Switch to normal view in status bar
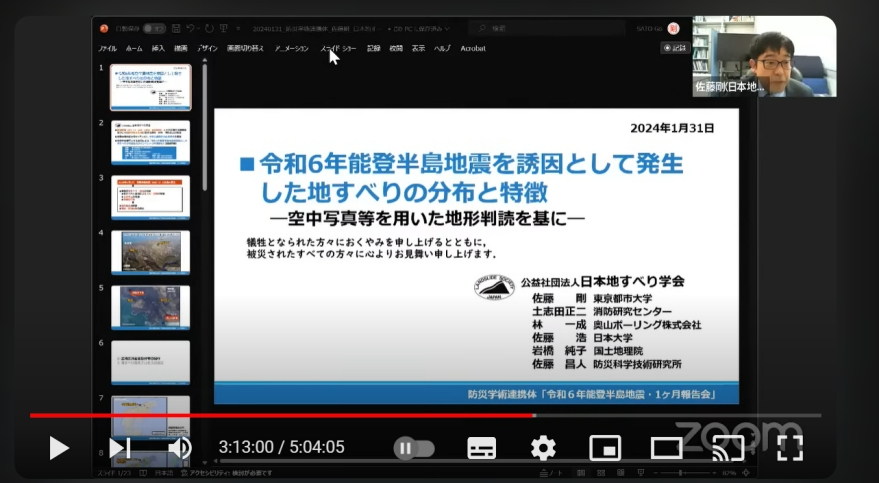Image resolution: width=879 pixels, height=483 pixels. (581, 473)
